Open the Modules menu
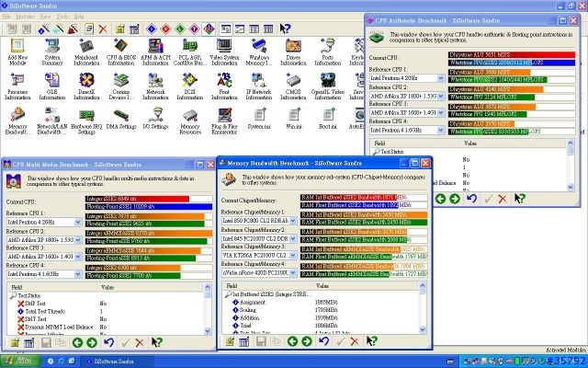The height and width of the screenshot is (368, 588). tap(25, 17)
